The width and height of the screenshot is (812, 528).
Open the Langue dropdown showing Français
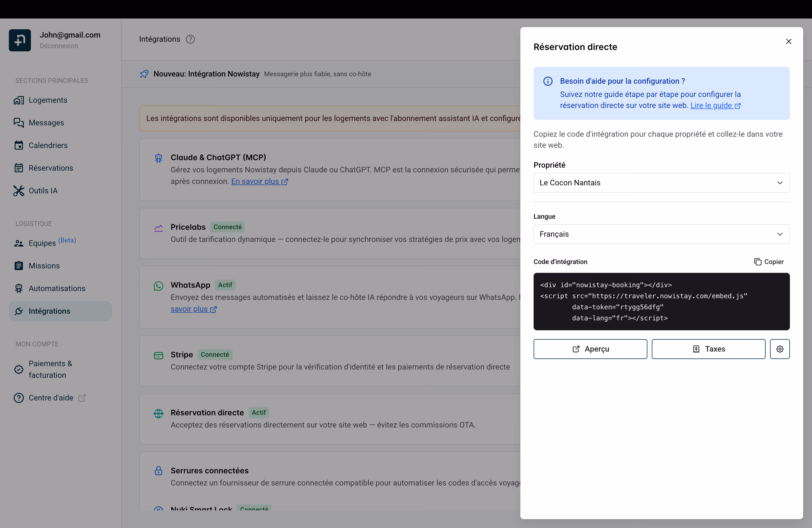pos(661,234)
